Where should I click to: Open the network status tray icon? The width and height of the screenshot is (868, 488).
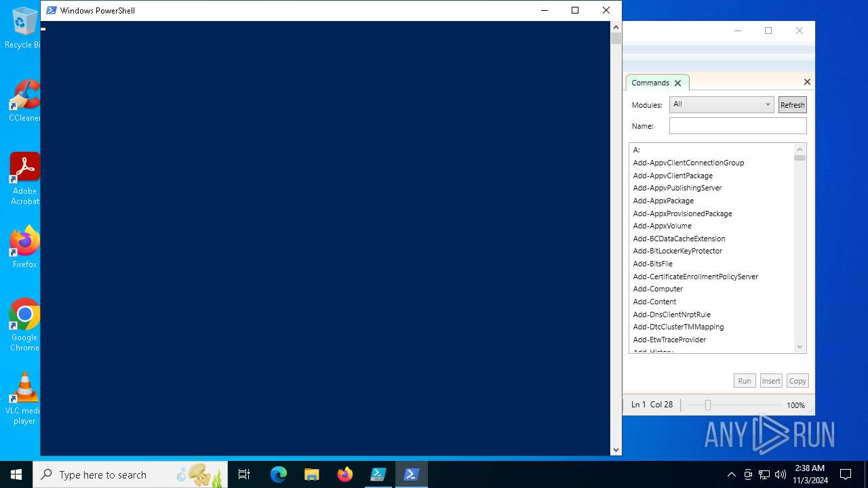(764, 474)
